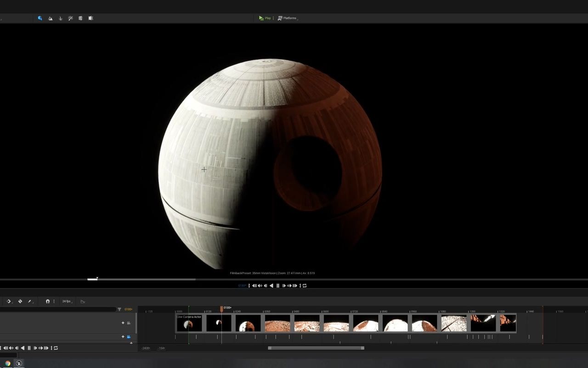Image resolution: width=588 pixels, height=368 pixels.
Task: Go to next key in Sequencer bottom transport
Action: [x=40, y=348]
